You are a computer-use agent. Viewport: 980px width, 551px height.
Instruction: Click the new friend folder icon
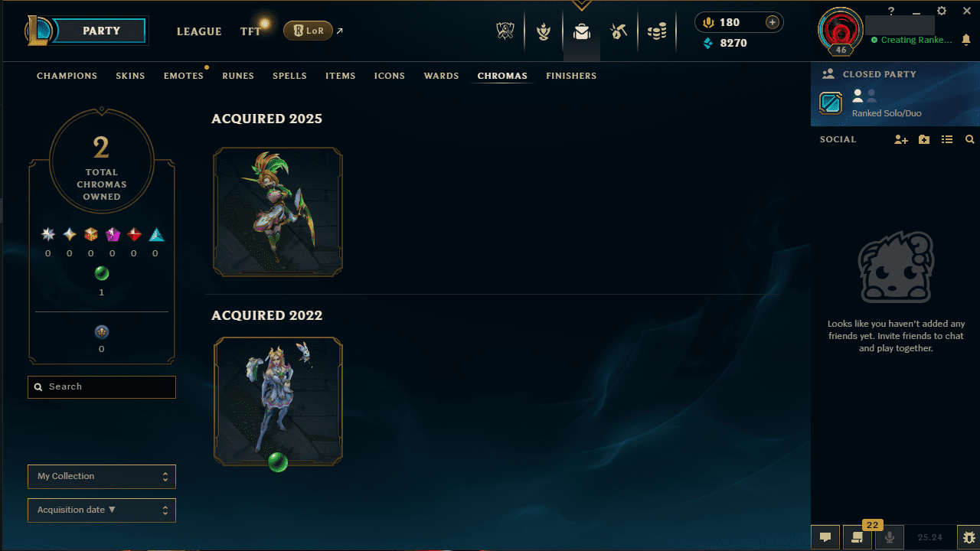[x=924, y=139]
